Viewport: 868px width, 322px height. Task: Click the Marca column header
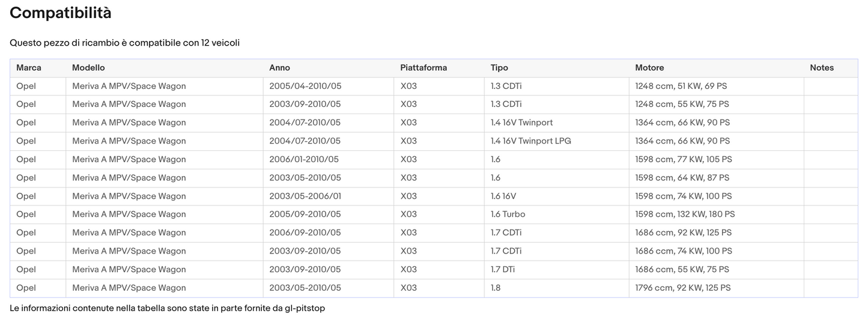tap(29, 68)
